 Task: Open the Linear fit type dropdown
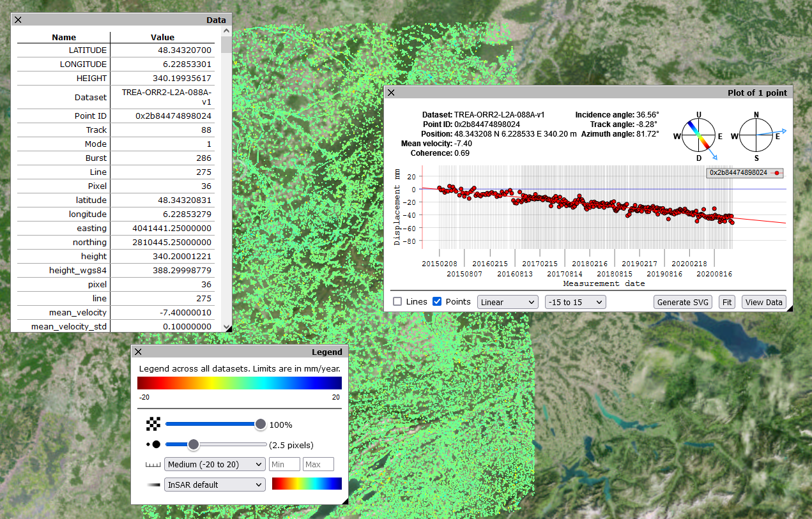[x=508, y=302]
